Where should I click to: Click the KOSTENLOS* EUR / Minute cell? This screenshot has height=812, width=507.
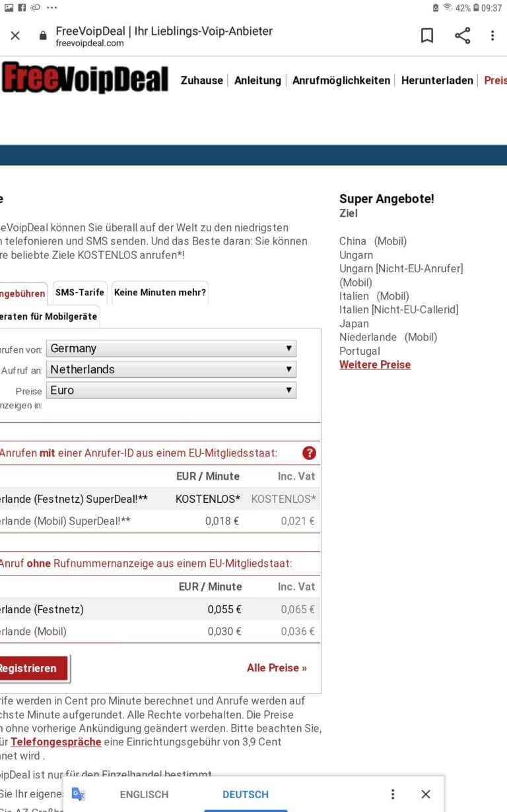(207, 499)
